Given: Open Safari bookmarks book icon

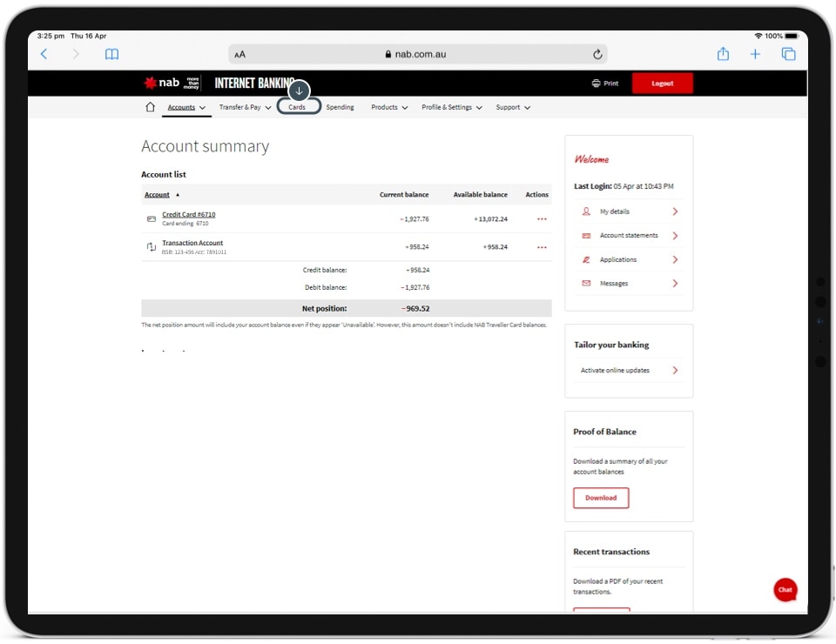Looking at the screenshot, I should pos(111,54).
